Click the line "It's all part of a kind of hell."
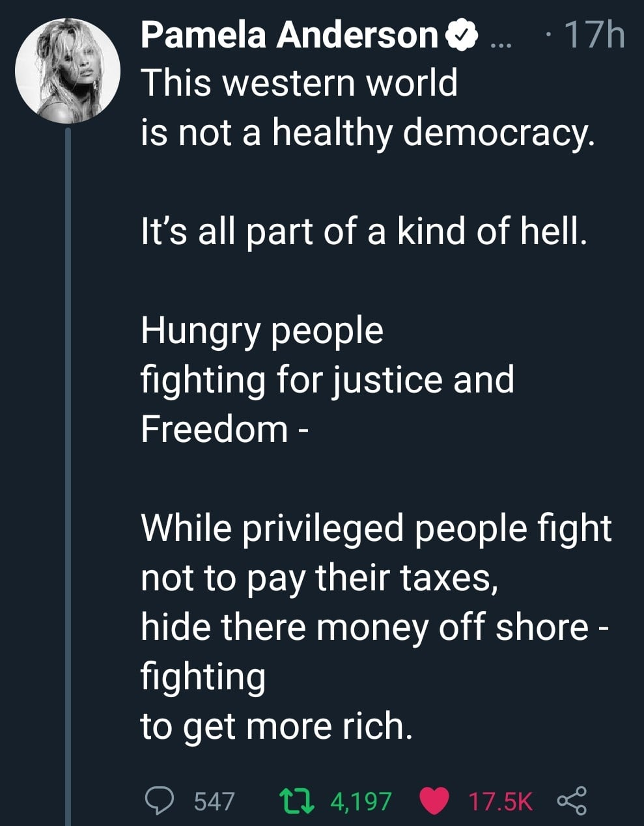This screenshot has width=644, height=826. tap(365, 232)
